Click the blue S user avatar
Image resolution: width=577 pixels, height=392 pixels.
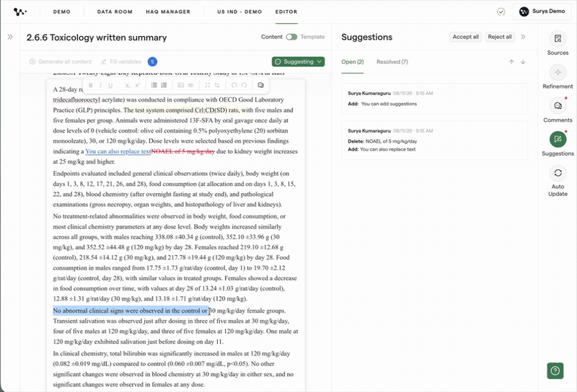point(152,62)
